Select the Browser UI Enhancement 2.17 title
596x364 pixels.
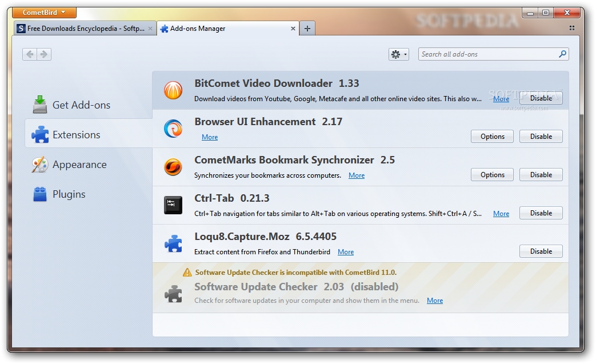tap(269, 122)
